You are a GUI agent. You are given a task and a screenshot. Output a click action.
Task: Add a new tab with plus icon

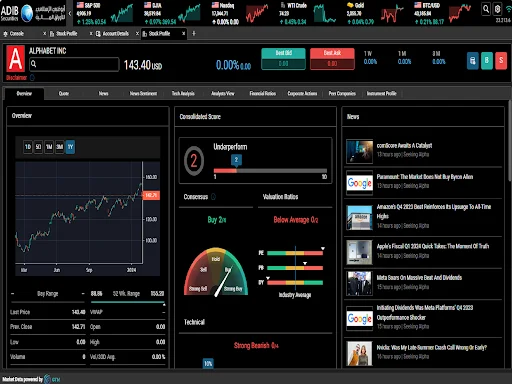pyautogui.click(x=194, y=33)
